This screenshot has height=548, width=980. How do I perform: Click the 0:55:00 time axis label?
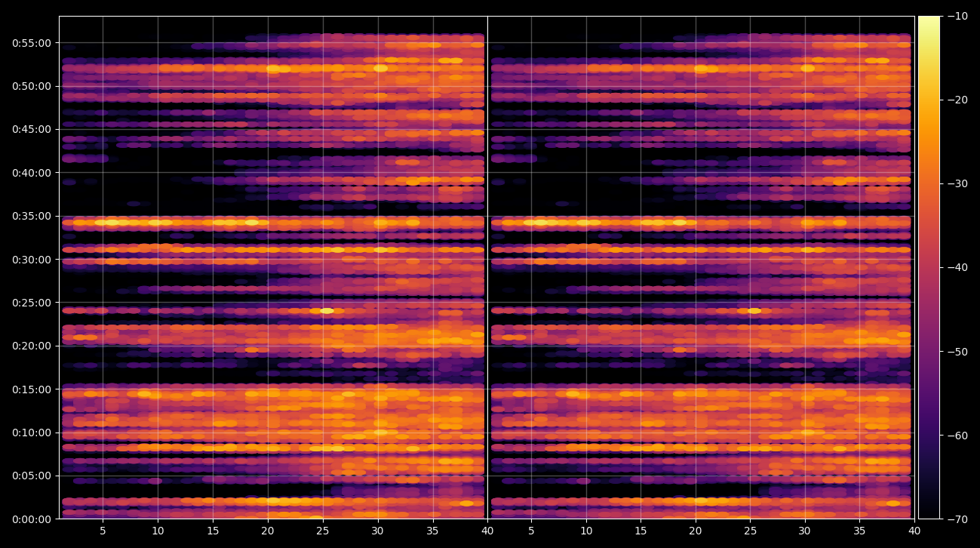(31, 43)
